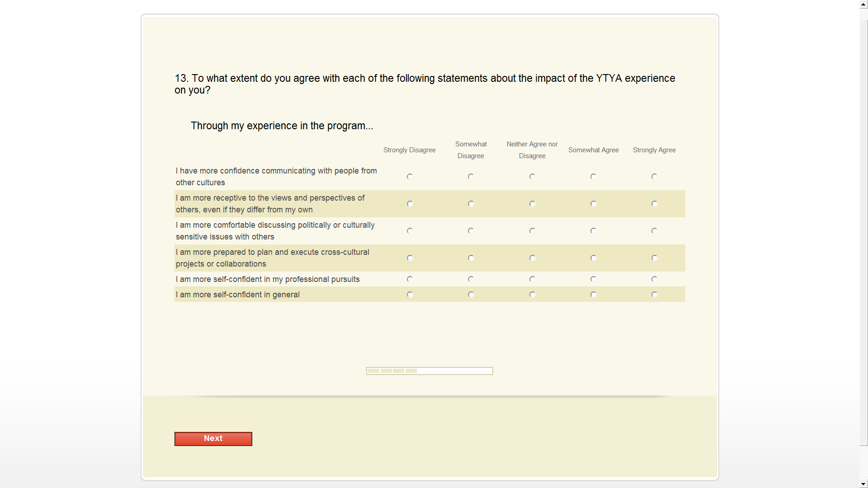Viewport: 868px width, 488px height.
Task: Pick Somewhat Disagree for discussing sensitive issues
Action: point(471,231)
